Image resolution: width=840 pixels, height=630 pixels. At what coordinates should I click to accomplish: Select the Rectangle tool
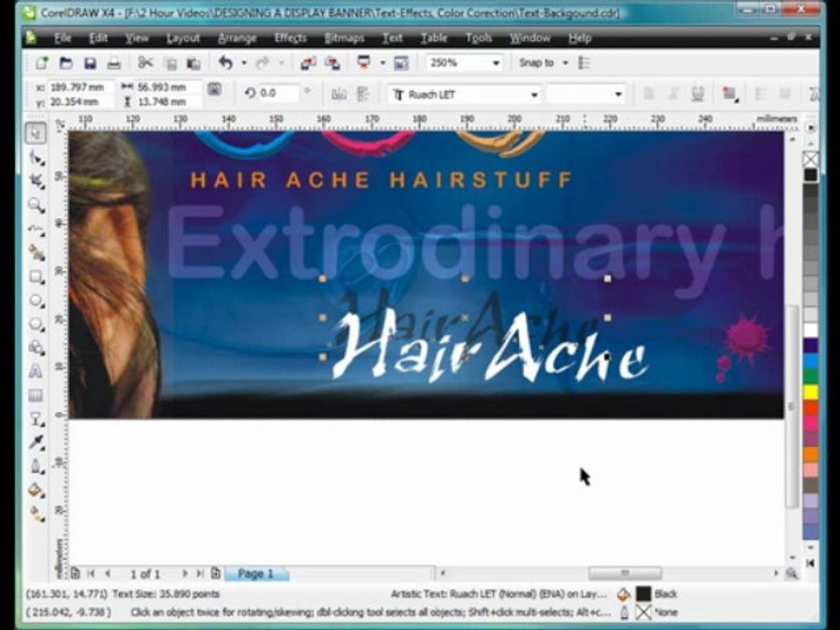(x=36, y=276)
